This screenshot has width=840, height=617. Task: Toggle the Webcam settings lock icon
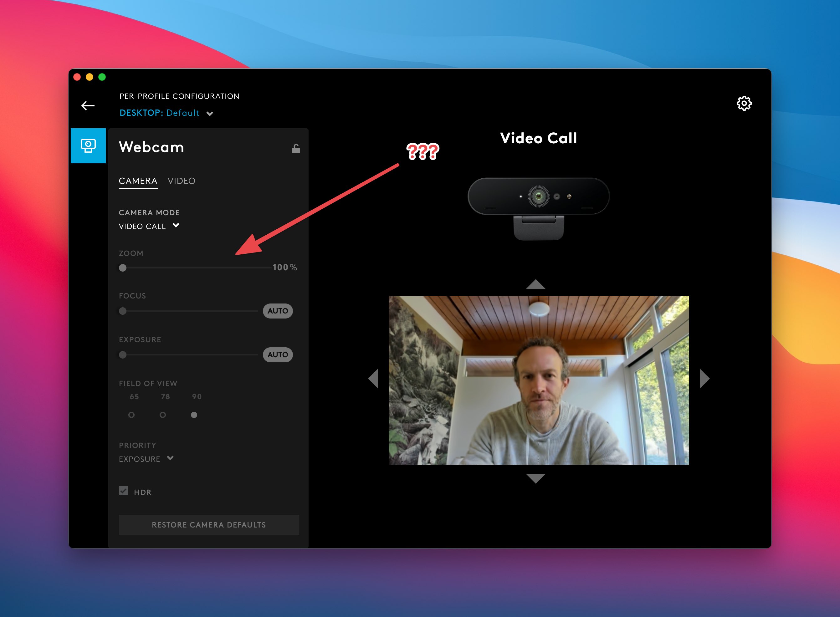click(x=296, y=148)
